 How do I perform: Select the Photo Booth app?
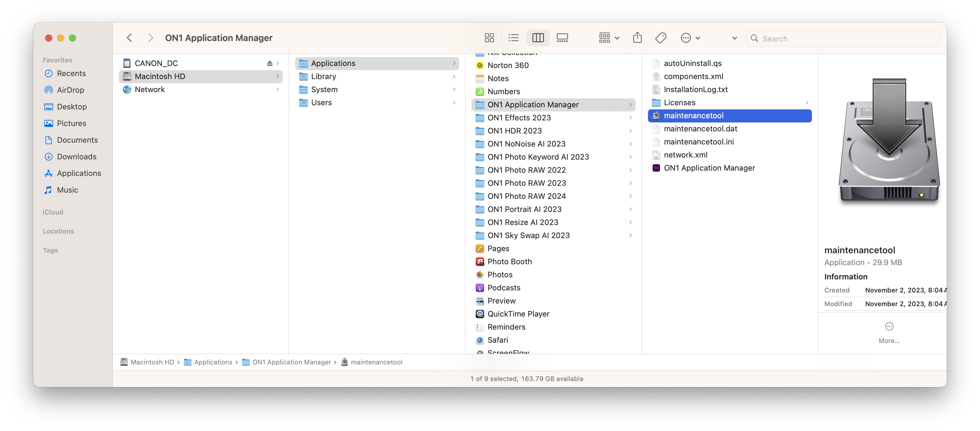point(554,262)
